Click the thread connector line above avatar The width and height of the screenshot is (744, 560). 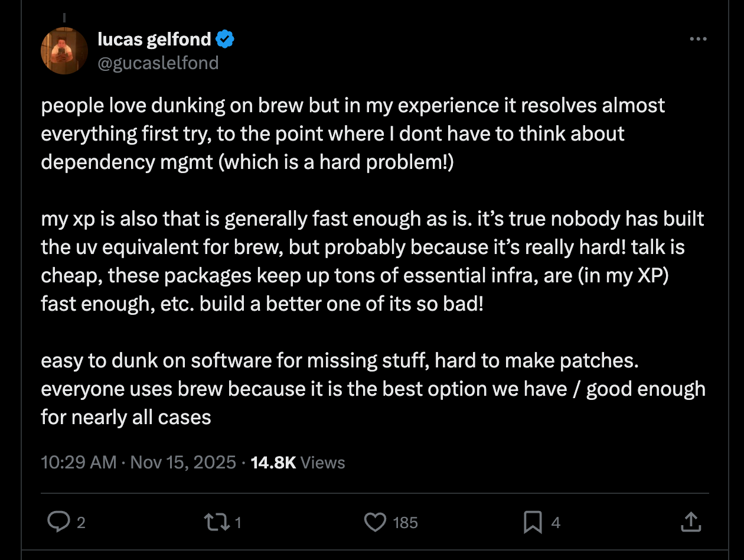click(x=64, y=18)
